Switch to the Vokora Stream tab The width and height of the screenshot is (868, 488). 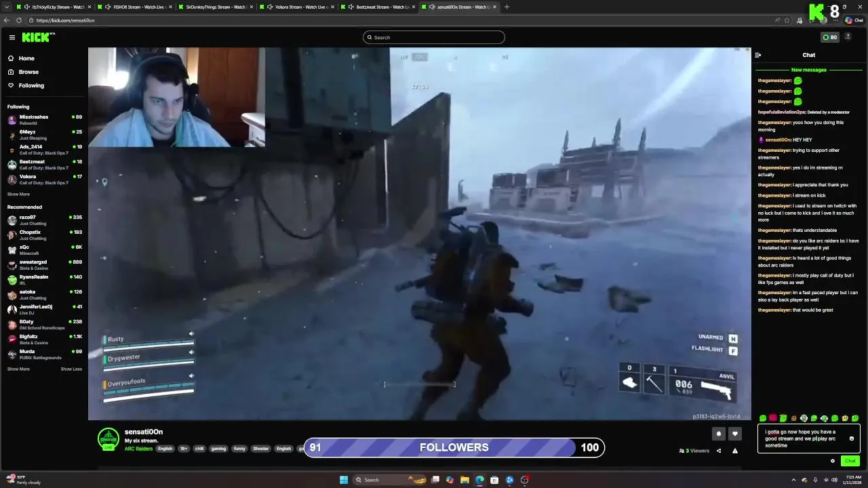tap(296, 7)
